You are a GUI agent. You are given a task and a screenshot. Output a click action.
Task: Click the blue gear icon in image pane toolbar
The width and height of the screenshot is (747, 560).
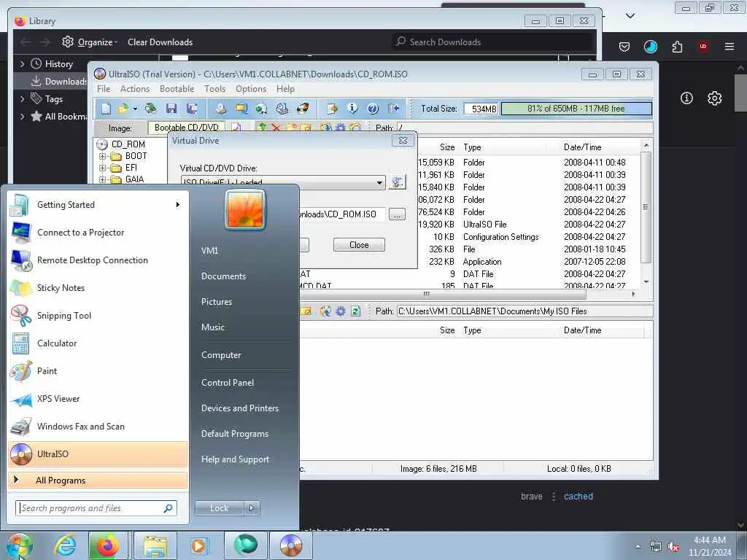tap(340, 127)
